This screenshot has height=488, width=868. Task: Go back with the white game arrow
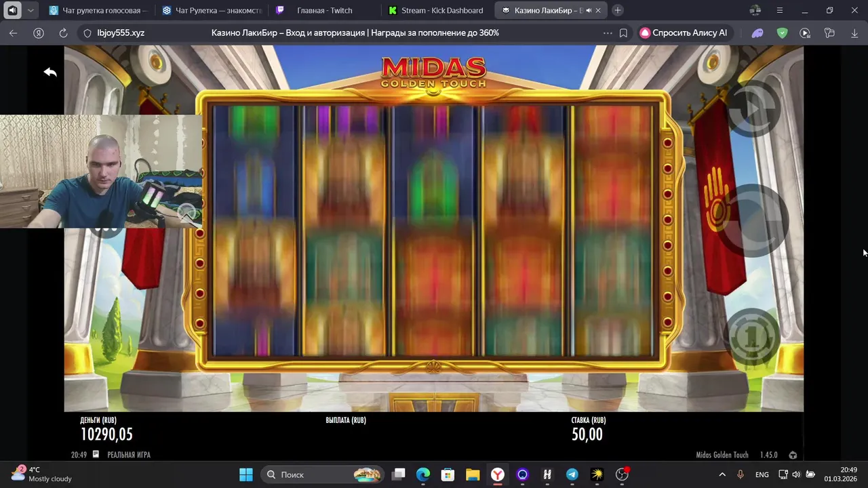[x=50, y=72]
